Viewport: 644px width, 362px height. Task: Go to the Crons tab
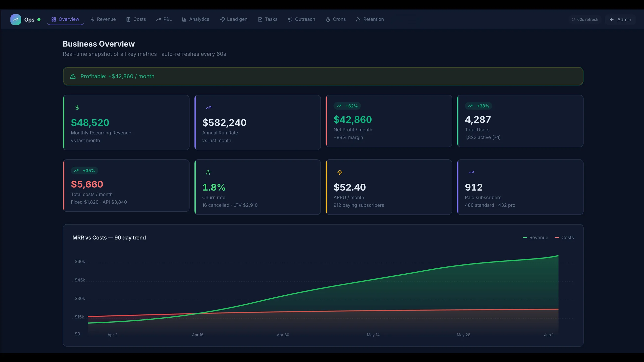336,19
